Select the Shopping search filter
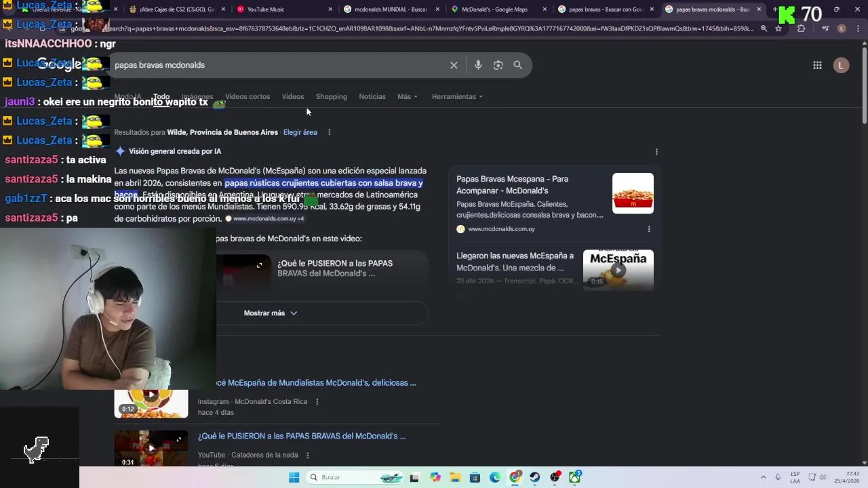Image resolution: width=868 pixels, height=488 pixels. tap(332, 96)
